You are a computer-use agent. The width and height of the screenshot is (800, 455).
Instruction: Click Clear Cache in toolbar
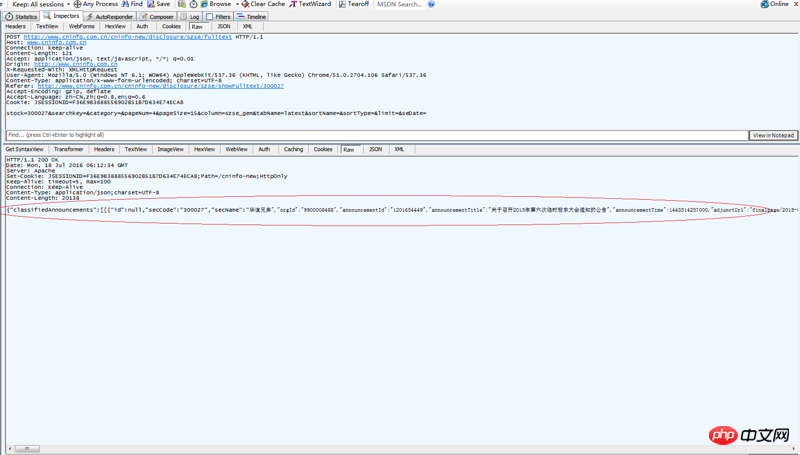263,5
